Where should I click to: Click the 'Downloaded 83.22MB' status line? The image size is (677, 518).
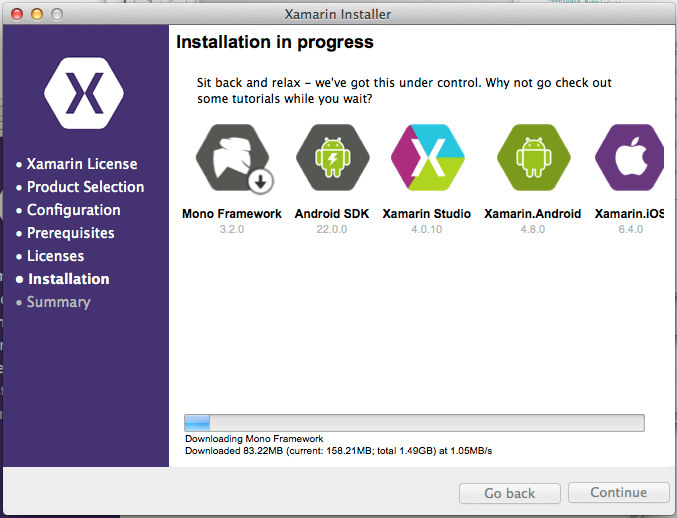pos(338,451)
